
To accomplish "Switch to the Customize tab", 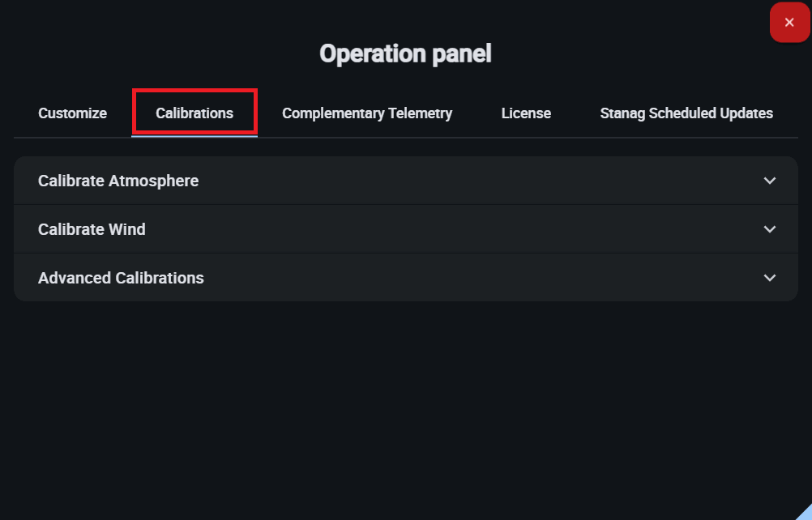I will pos(72,113).
